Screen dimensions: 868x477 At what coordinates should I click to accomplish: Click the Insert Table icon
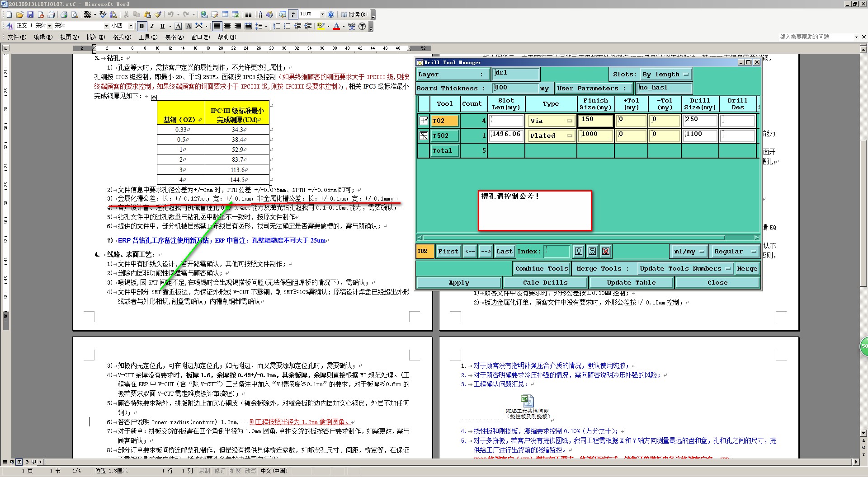[225, 14]
